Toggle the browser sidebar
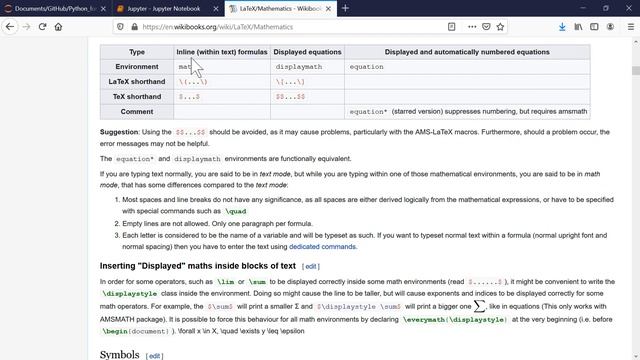The height and width of the screenshot is (360, 640). click(x=594, y=27)
